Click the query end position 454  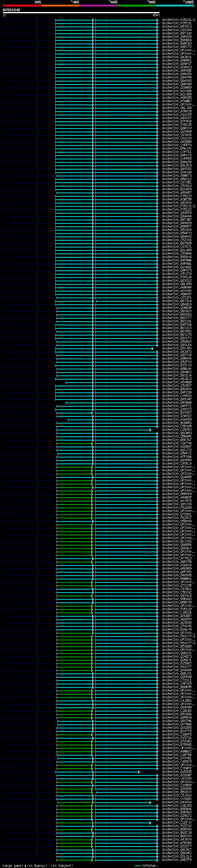tap(155, 15)
